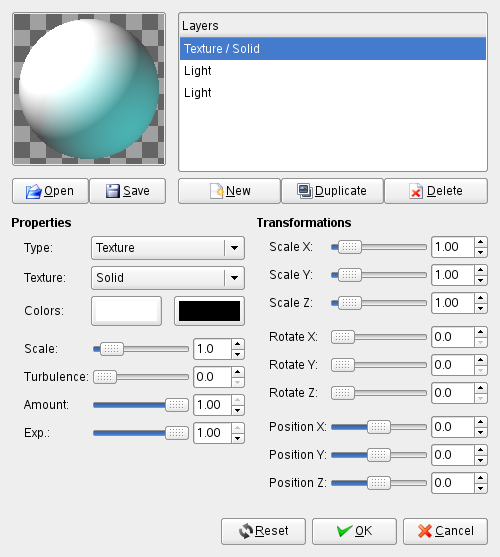
Task: Click the sphere preview image
Action: 89,89
